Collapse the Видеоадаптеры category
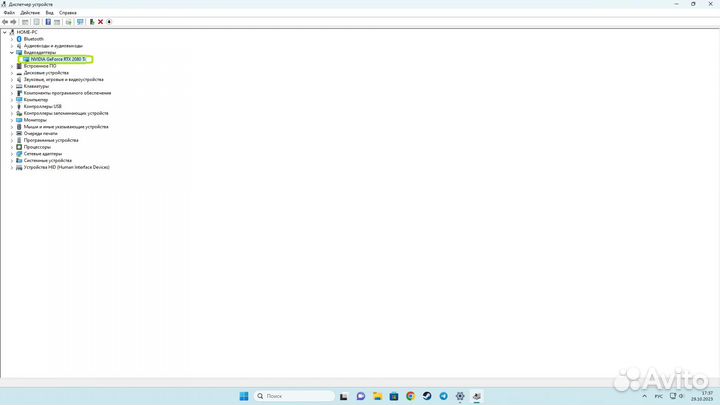The image size is (720, 405). pos(11,52)
